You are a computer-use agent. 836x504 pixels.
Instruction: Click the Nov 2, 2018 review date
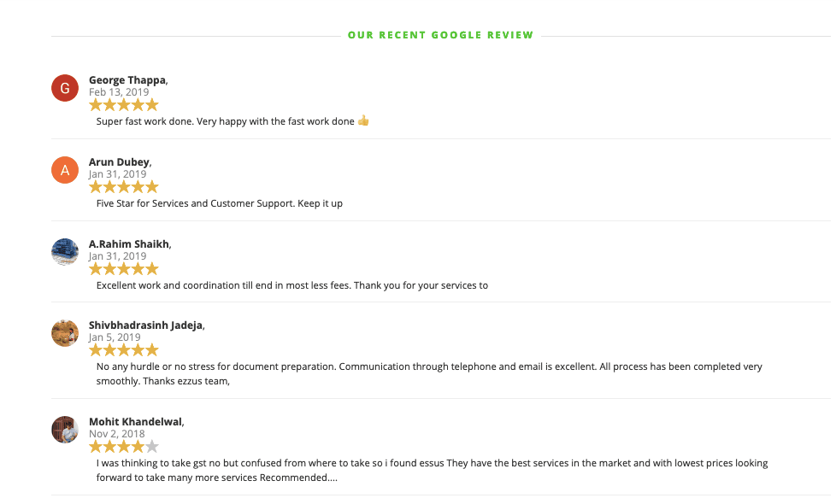(117, 434)
